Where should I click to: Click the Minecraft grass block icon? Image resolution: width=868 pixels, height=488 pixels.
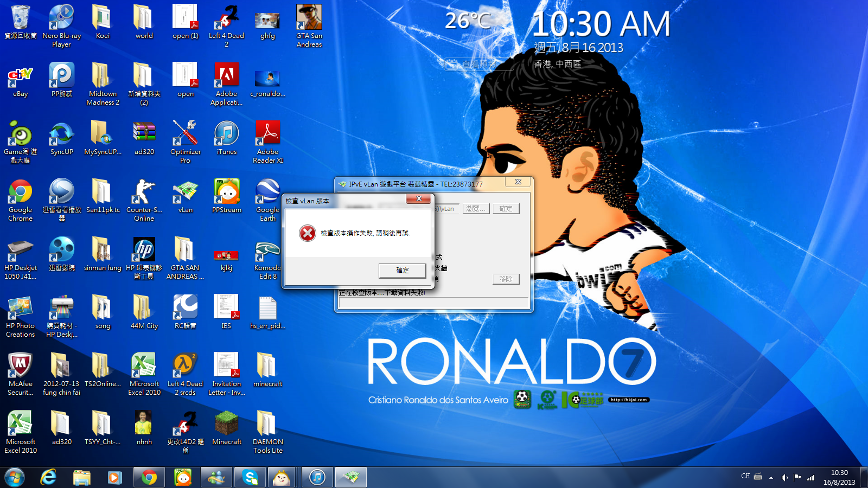pos(226,424)
